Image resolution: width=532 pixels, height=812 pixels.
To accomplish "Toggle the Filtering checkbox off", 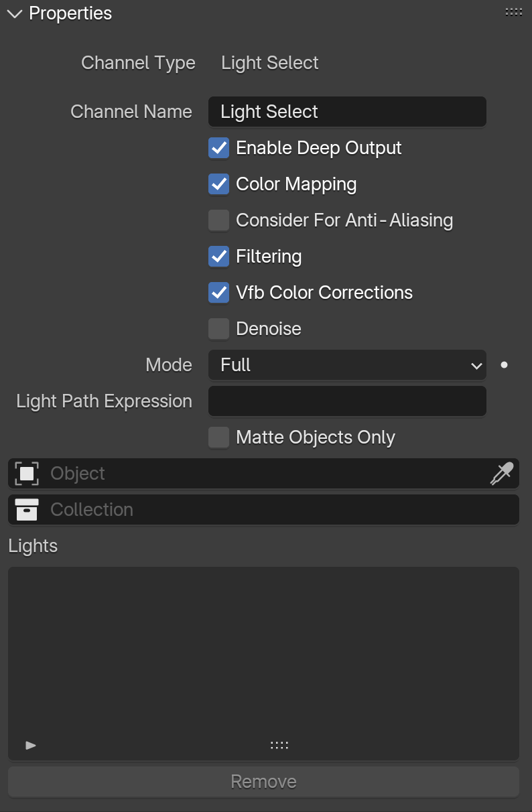I will click(218, 257).
